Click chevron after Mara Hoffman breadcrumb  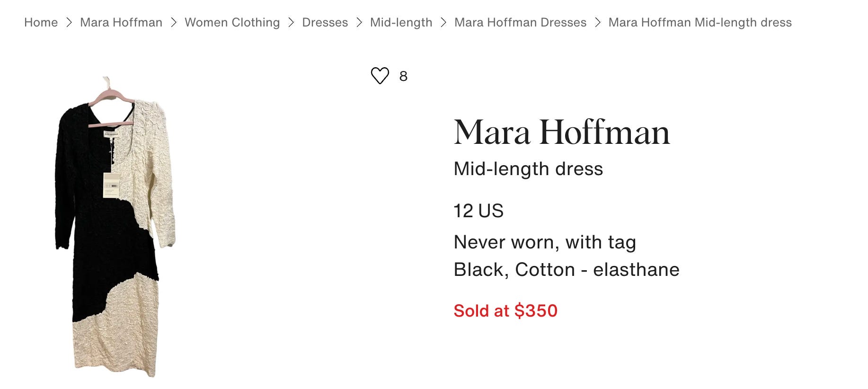click(174, 22)
